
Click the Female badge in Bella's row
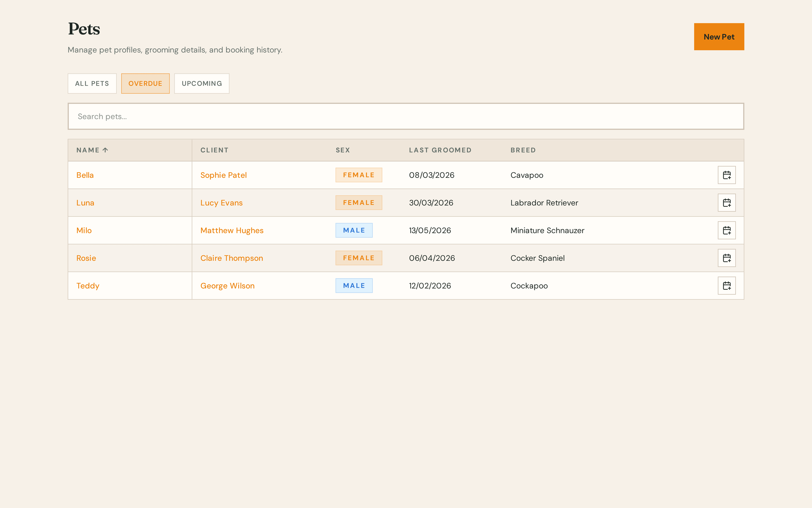pyautogui.click(x=359, y=175)
